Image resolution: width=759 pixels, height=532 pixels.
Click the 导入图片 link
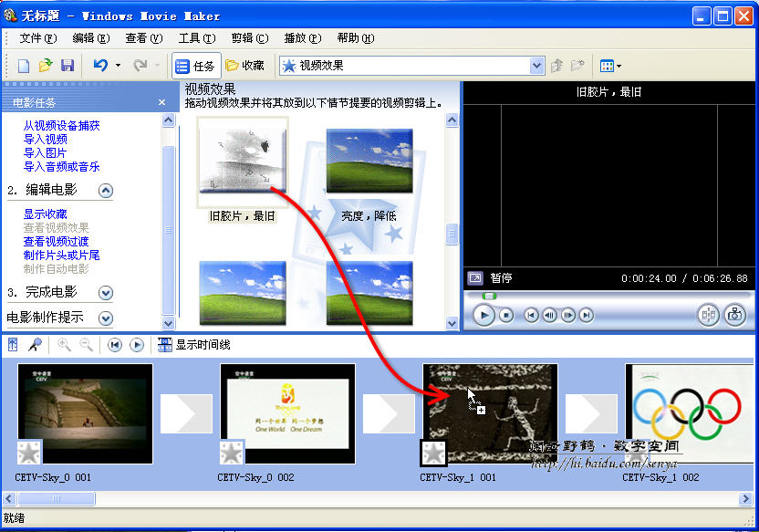45,153
